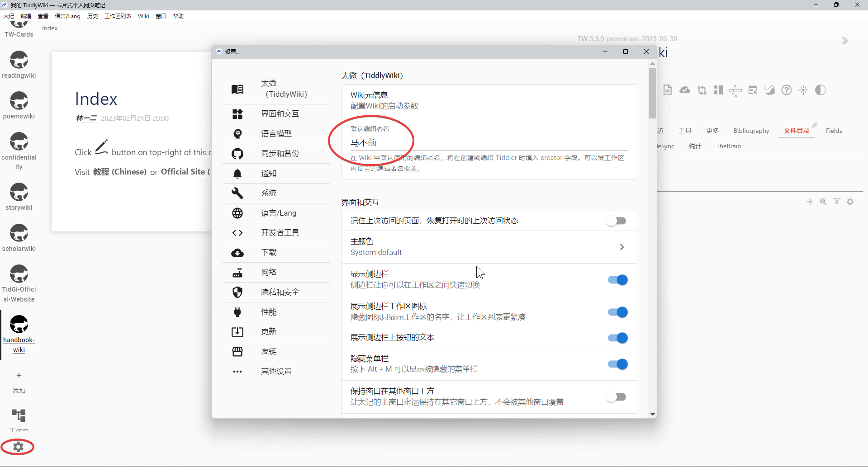Click author link 林一二 under Index
This screenshot has width=868, height=467.
tap(86, 118)
